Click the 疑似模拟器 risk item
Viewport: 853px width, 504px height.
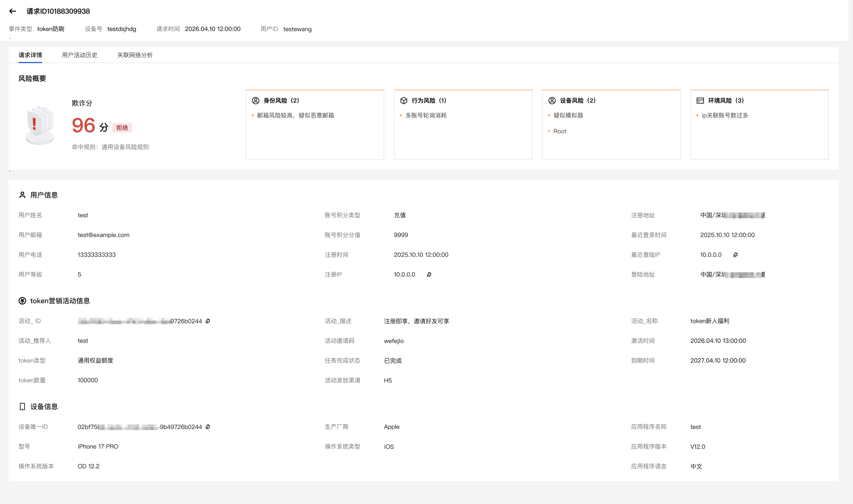point(568,116)
